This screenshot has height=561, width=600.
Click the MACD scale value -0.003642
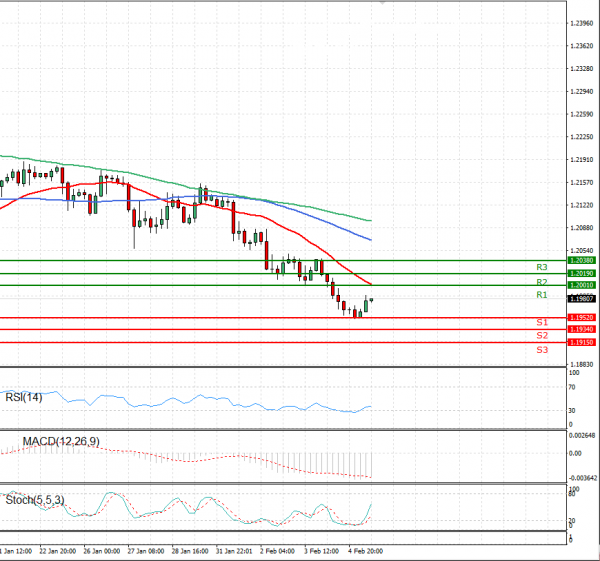point(583,478)
